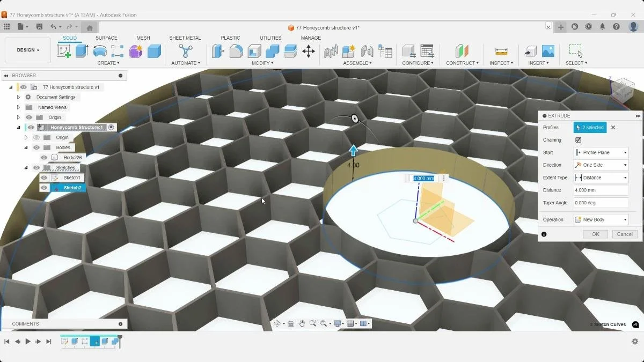Clear the Profiles selection X
This screenshot has width=644, height=362.
click(x=613, y=128)
